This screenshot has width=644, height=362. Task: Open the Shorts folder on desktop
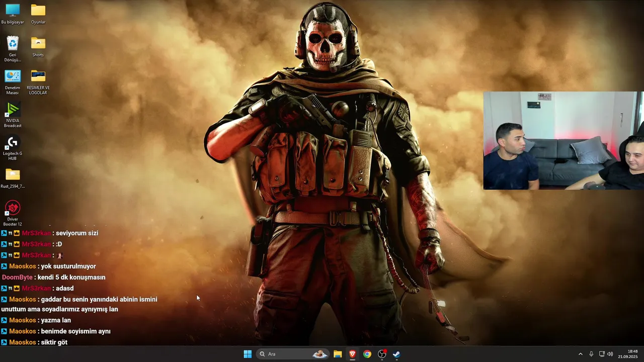(38, 47)
